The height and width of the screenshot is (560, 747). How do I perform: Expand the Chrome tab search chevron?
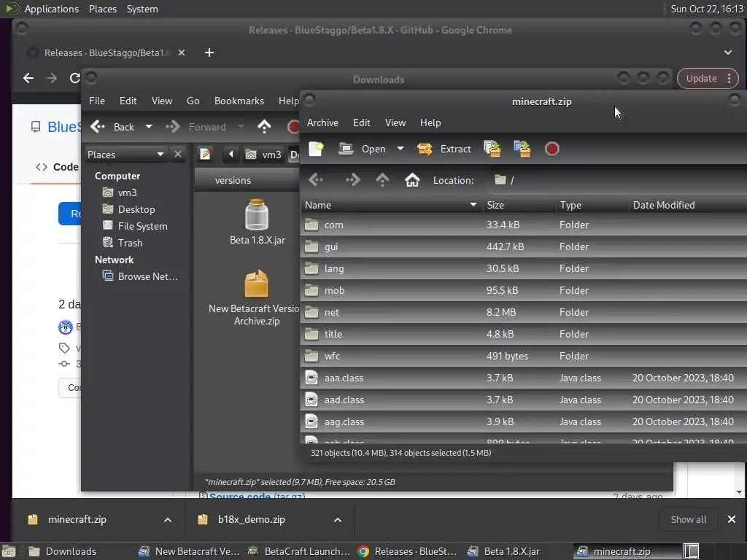(728, 52)
